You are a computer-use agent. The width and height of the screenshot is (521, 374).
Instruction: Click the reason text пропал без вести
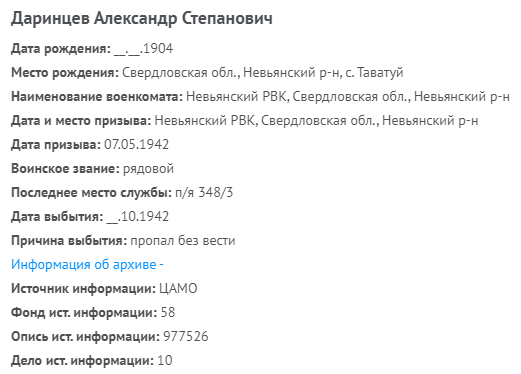(183, 240)
